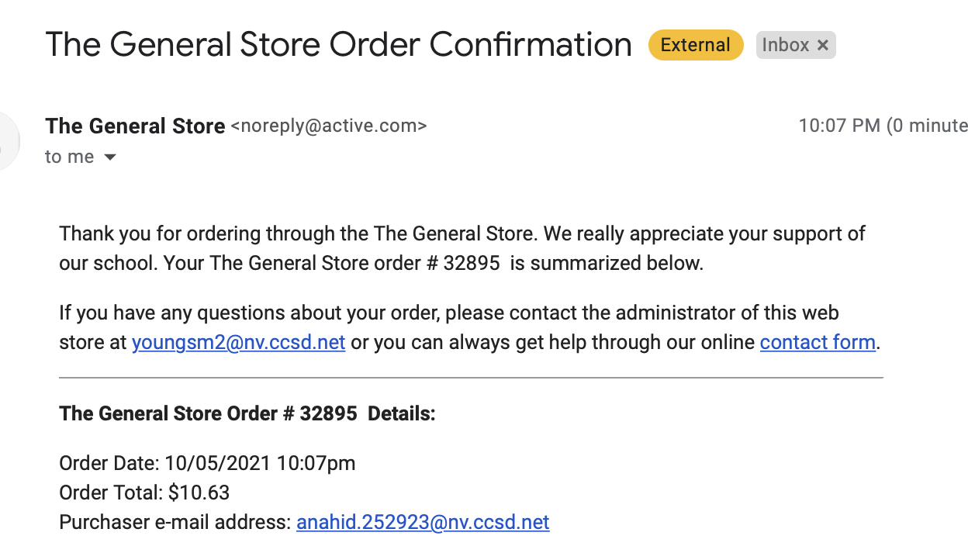This screenshot has height=560, width=968.
Task: Click the Order Date line
Action: pos(207,464)
